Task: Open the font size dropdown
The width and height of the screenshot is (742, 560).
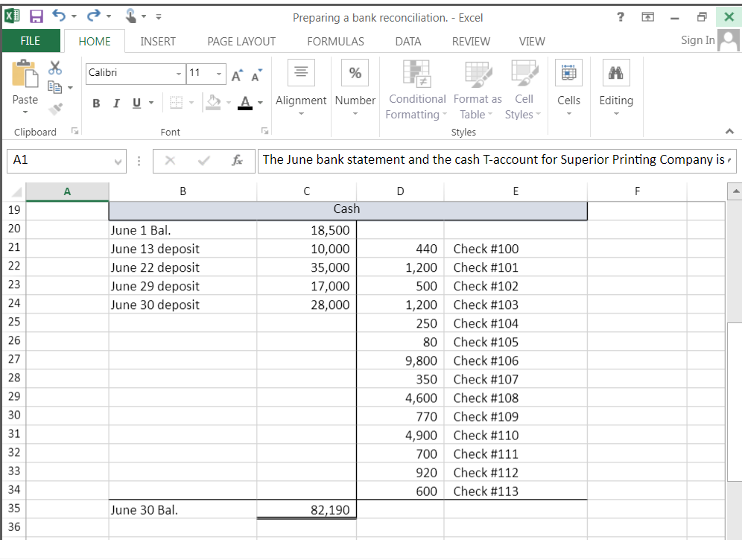Action: pyautogui.click(x=218, y=74)
